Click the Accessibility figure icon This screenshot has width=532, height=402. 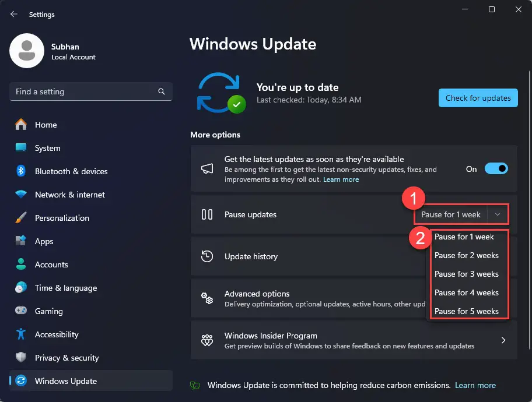point(20,334)
